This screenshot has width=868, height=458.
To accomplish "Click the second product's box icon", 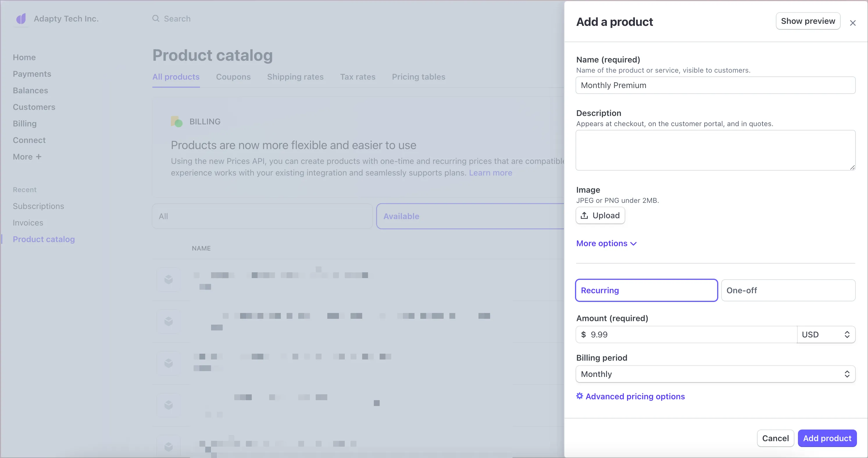I will [169, 321].
